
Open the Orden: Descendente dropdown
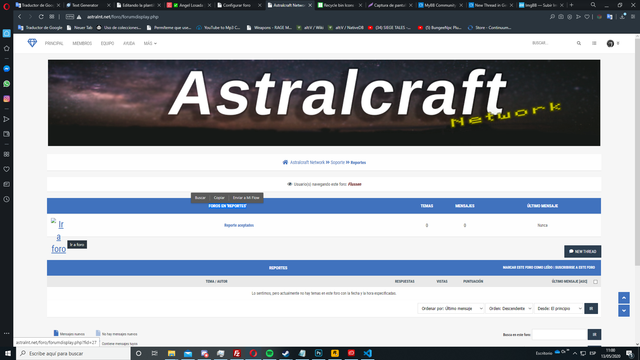[509, 309]
